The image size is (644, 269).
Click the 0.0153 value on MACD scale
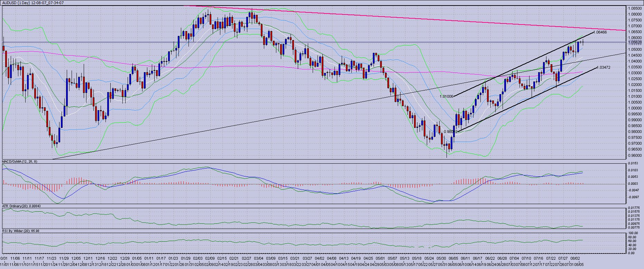634,163
